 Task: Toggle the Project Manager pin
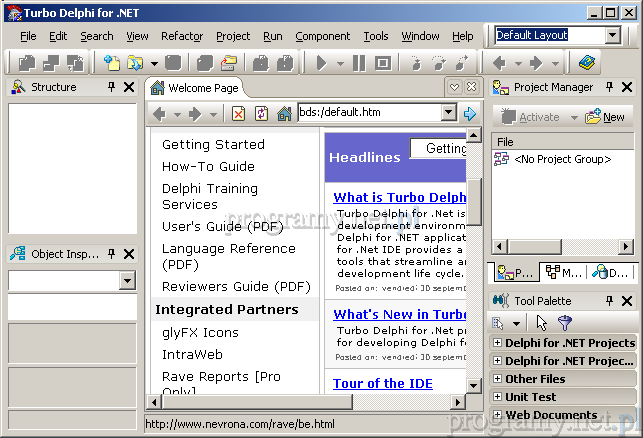609,87
